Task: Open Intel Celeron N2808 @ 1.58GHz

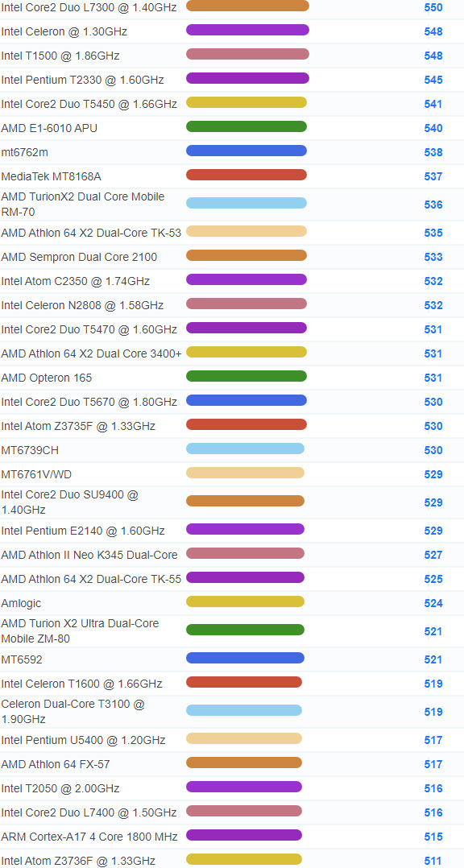Action: (82, 306)
